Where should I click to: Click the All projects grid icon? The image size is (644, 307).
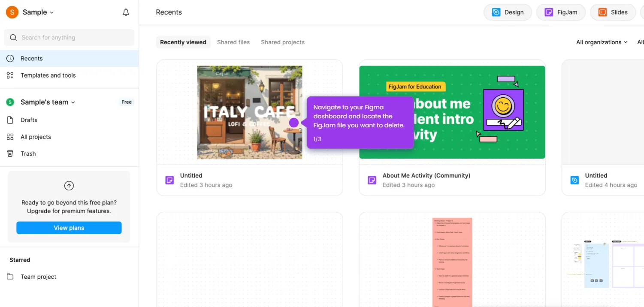pyautogui.click(x=10, y=137)
